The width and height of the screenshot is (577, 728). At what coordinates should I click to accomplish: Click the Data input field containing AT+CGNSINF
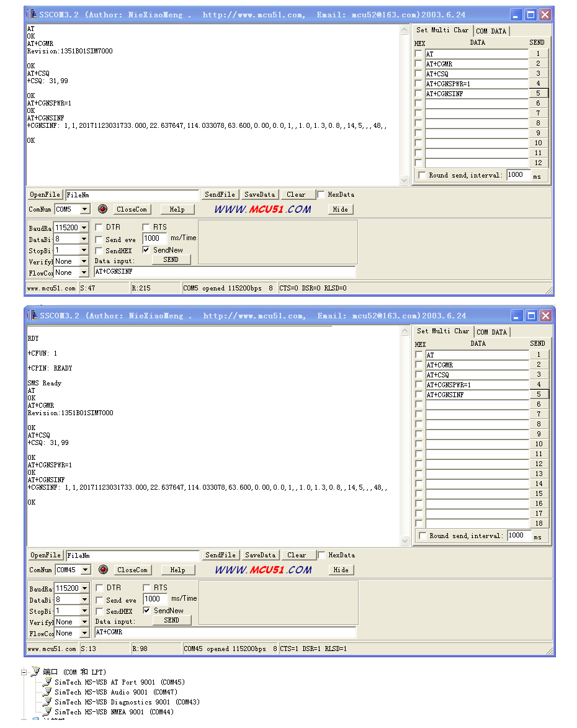225,272
